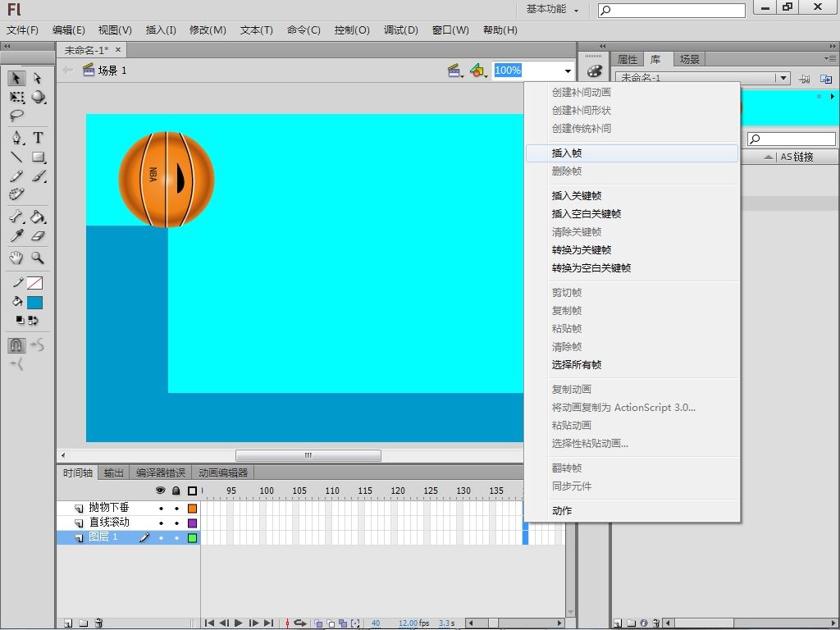Click the blue fill color swatch

tap(34, 303)
